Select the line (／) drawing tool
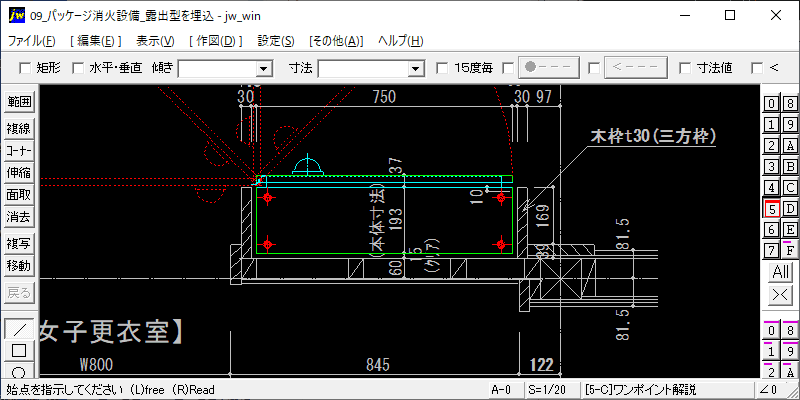Screen dimensions: 800x400 (19, 328)
